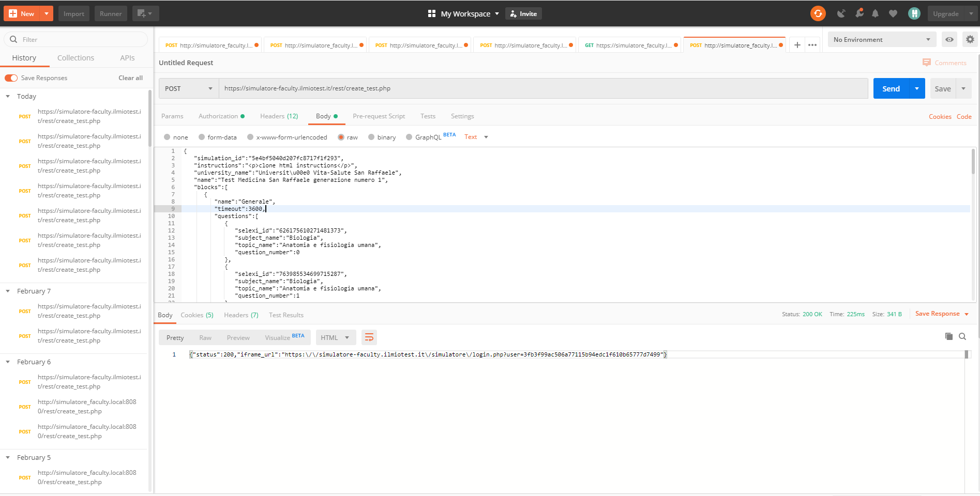
Task: Toggle response line wrap icon
Action: pyautogui.click(x=369, y=337)
